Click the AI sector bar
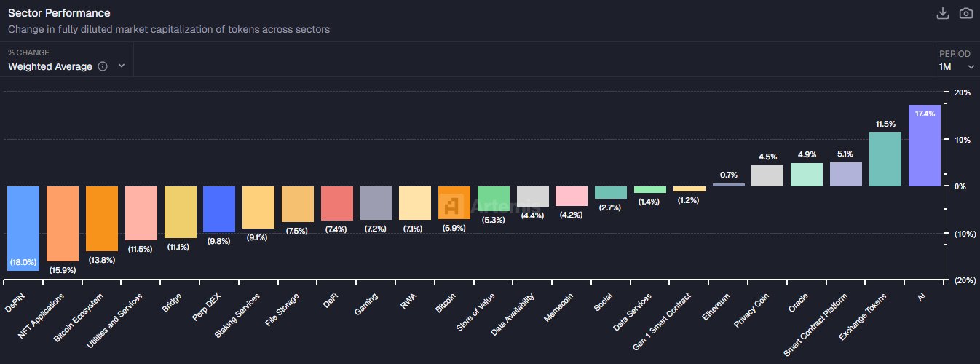980x364 pixels. click(925, 146)
